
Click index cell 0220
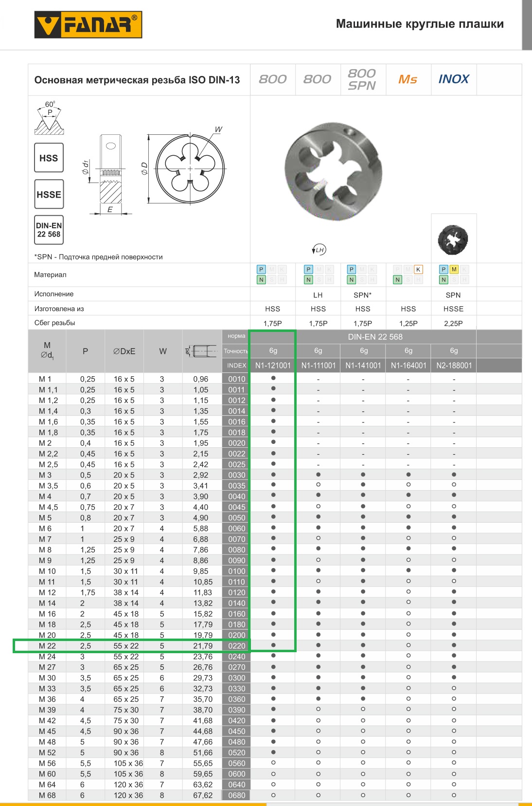tap(237, 646)
